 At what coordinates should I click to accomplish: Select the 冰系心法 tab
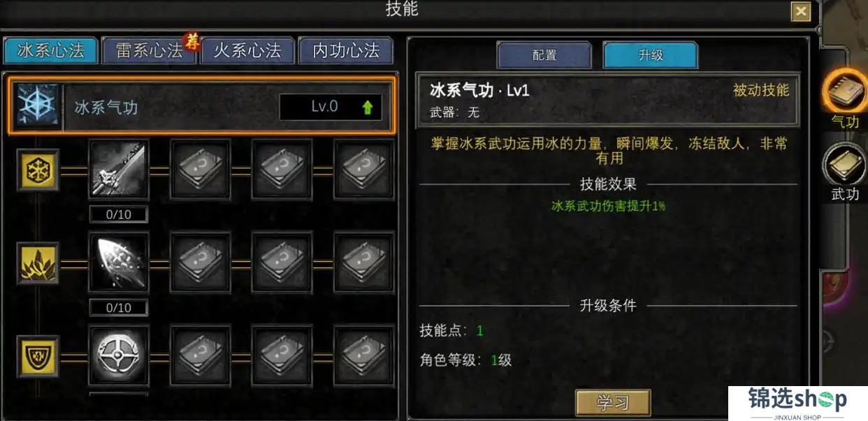click(50, 51)
